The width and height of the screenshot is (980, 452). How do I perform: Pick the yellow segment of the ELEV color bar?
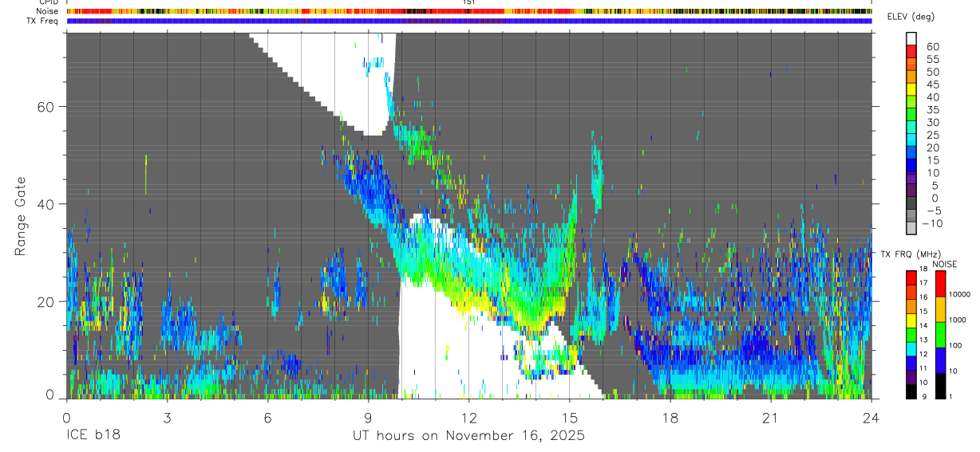911,88
